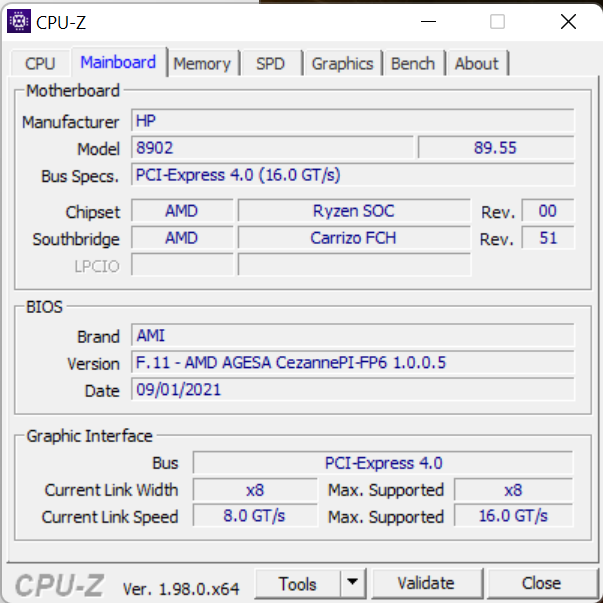The width and height of the screenshot is (603, 603).
Task: Click the Graphic Interface Bus PCI-Express 4.0
Action: (x=383, y=463)
